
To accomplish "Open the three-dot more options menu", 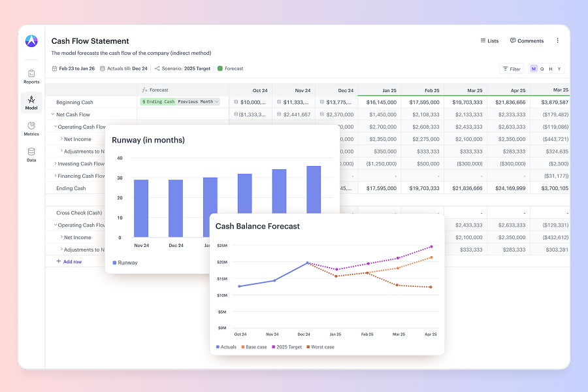I will (x=557, y=41).
